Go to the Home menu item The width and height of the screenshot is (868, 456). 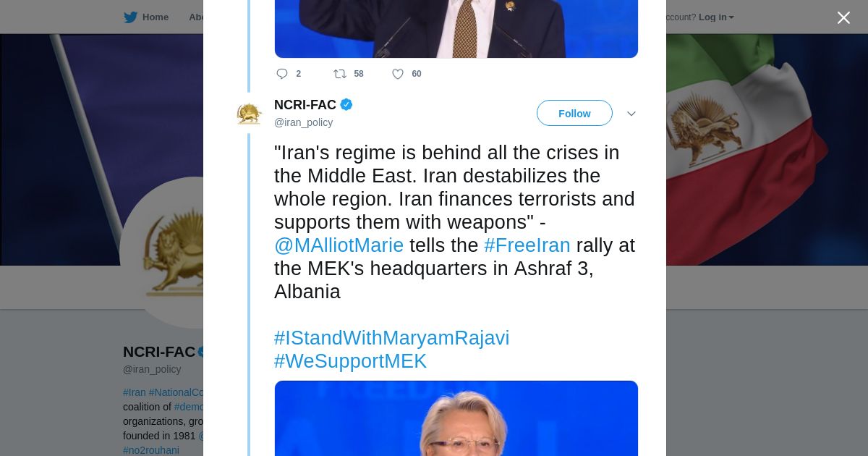pos(155,17)
